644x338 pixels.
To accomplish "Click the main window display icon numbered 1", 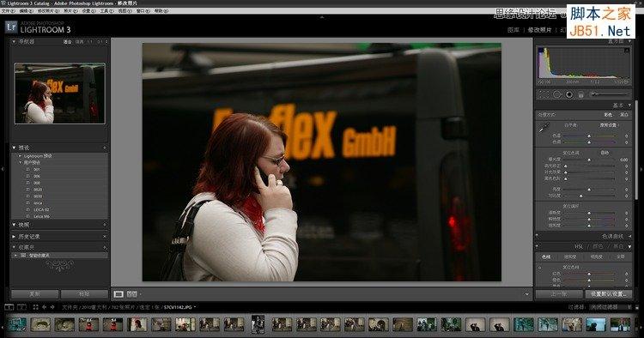I will 9,307.
